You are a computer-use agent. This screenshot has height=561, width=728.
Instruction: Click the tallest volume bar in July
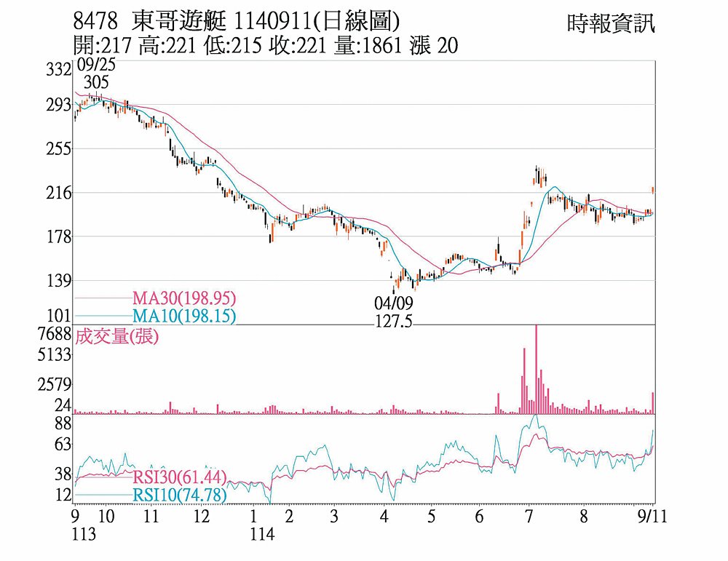click(x=537, y=370)
